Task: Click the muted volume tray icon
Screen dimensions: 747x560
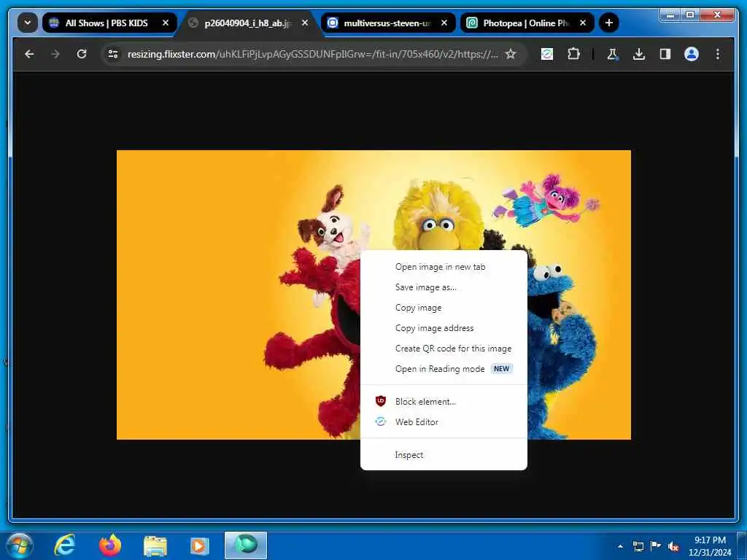Action: point(673,547)
